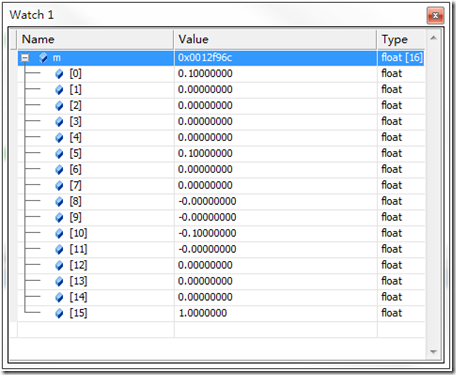This screenshot has width=456, height=375.
Task: Sort by the Name column header
Action: click(x=95, y=39)
